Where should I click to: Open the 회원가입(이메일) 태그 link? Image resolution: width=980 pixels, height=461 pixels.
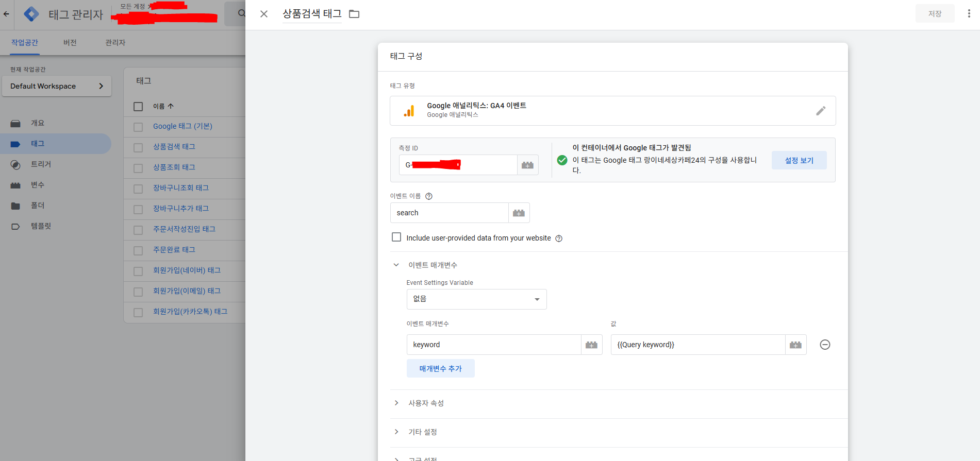(187, 291)
